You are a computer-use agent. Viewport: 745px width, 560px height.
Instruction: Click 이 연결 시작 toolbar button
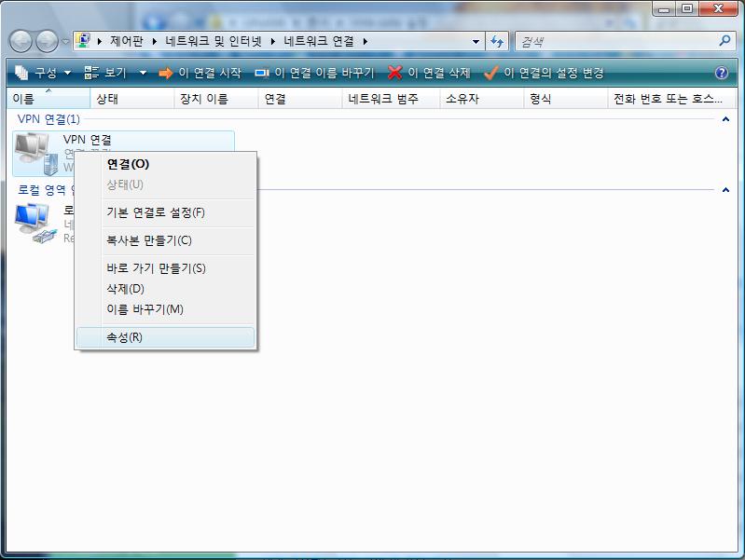200,73
